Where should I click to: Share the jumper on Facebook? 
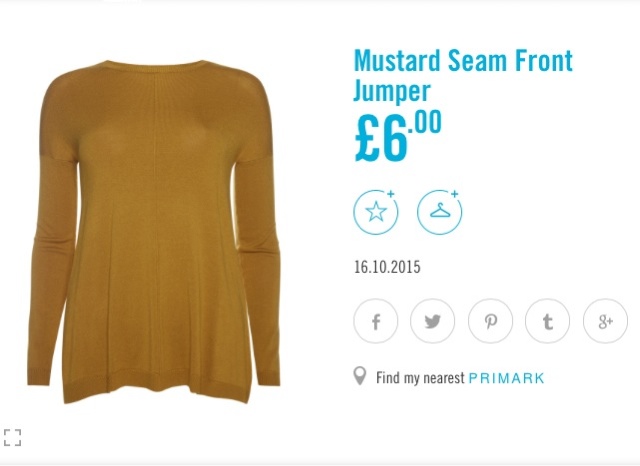[376, 321]
